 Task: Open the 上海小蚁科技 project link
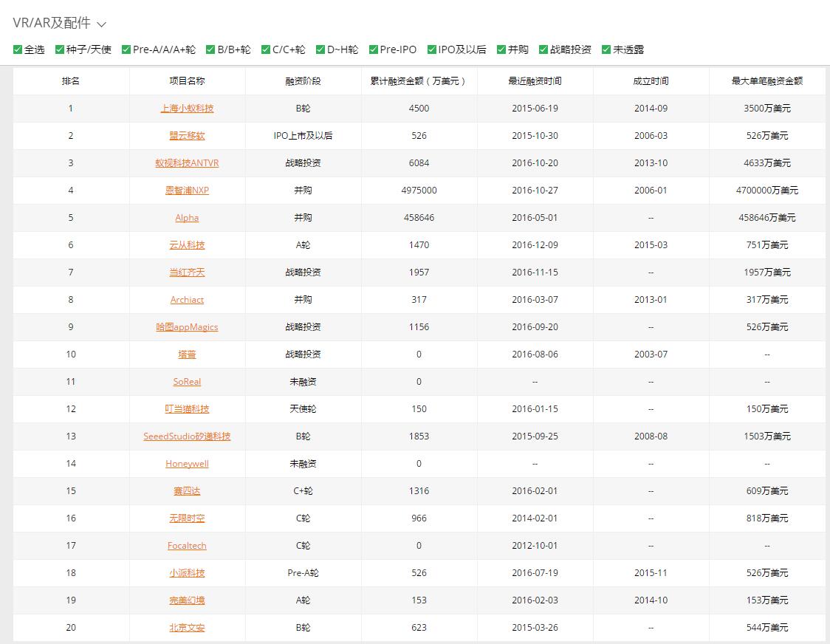(187, 109)
